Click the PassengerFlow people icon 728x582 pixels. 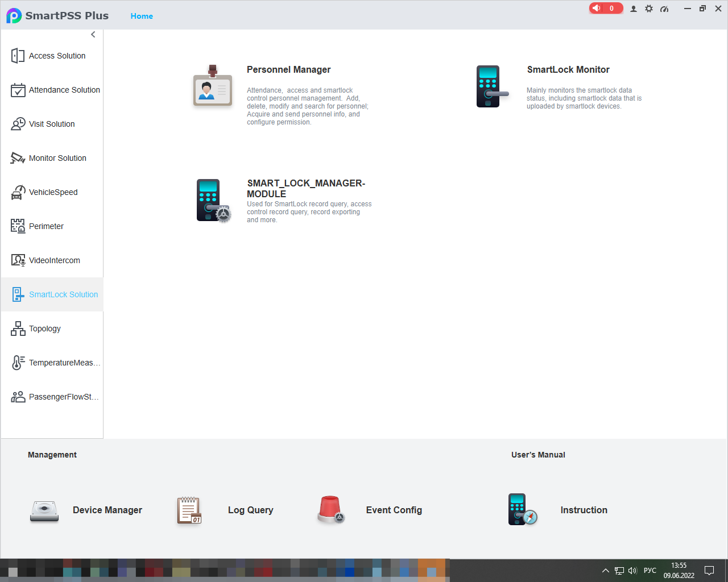pyautogui.click(x=18, y=397)
